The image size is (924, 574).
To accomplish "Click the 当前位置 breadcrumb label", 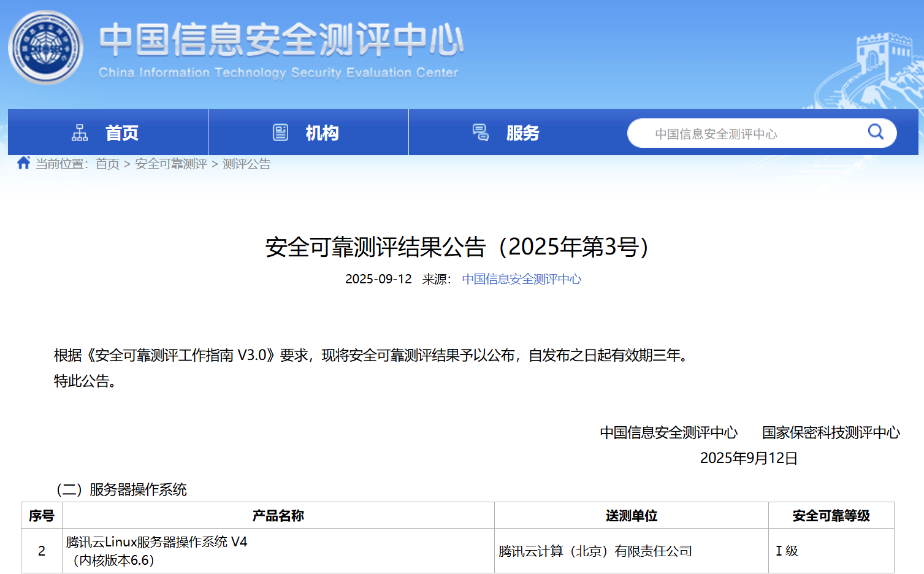I will 62,164.
